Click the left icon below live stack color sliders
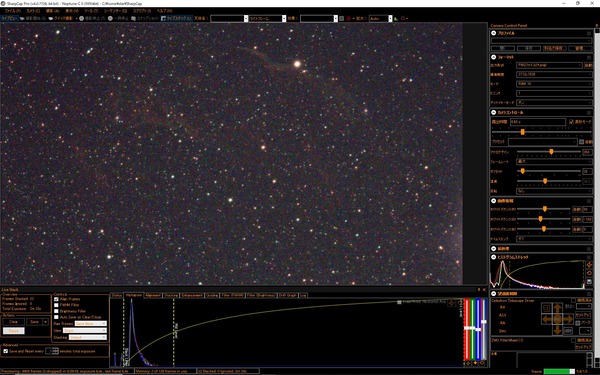The image size is (600, 375). pyautogui.click(x=468, y=363)
